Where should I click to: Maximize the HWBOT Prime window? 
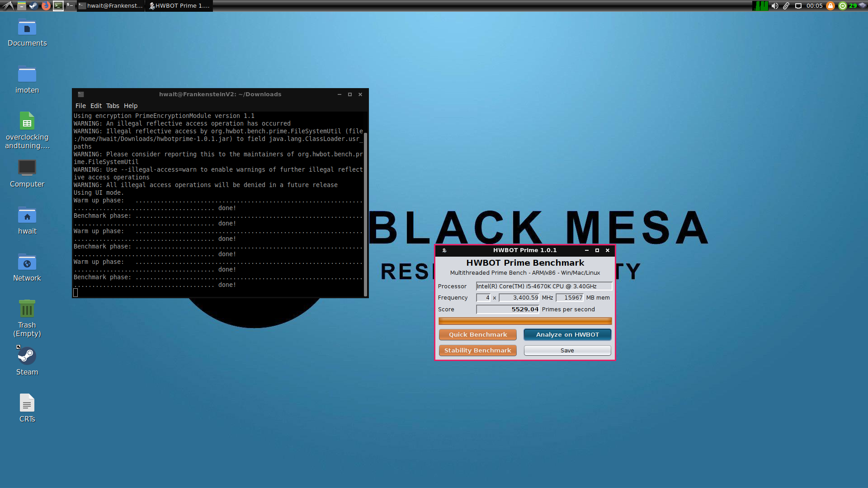(x=597, y=250)
